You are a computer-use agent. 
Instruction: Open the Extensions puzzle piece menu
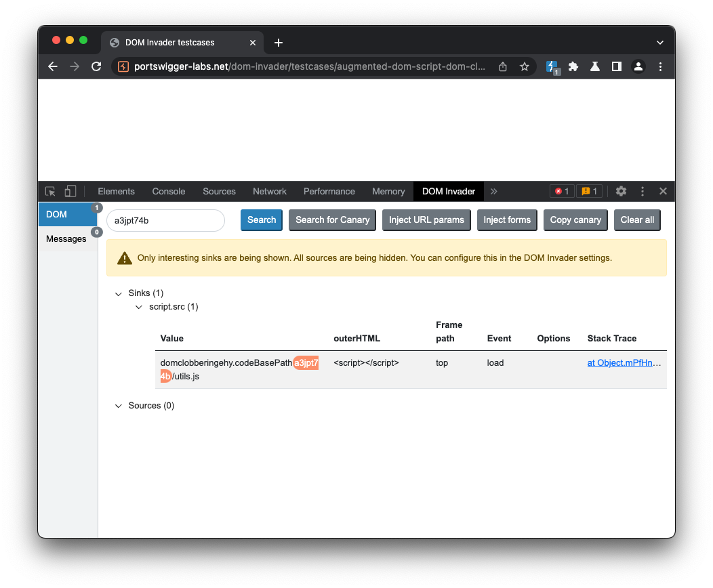coord(573,67)
